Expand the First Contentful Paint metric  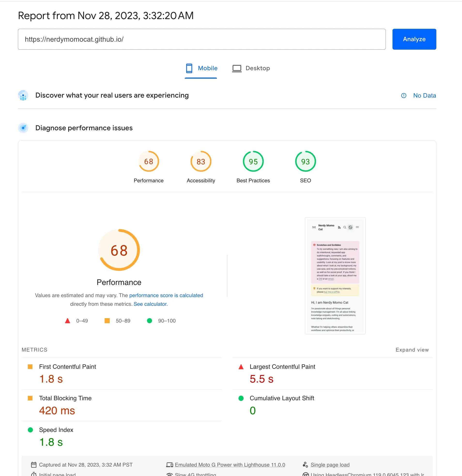[x=68, y=367]
